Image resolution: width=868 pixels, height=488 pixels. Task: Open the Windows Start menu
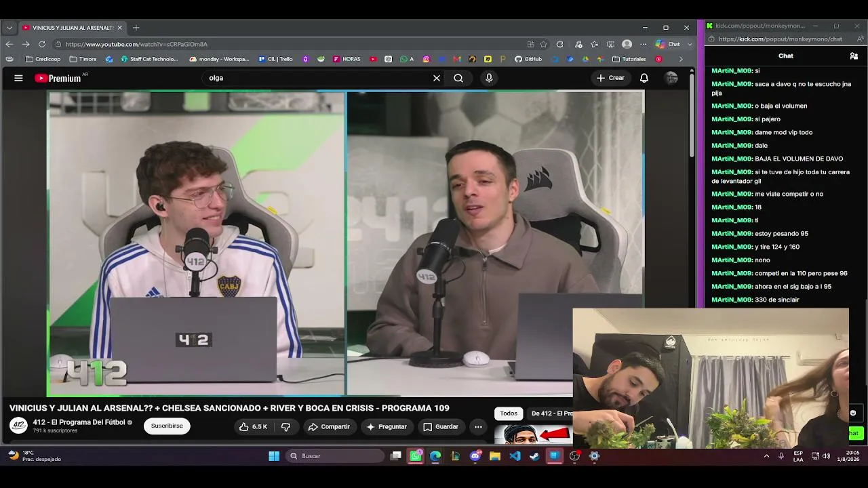point(274,456)
